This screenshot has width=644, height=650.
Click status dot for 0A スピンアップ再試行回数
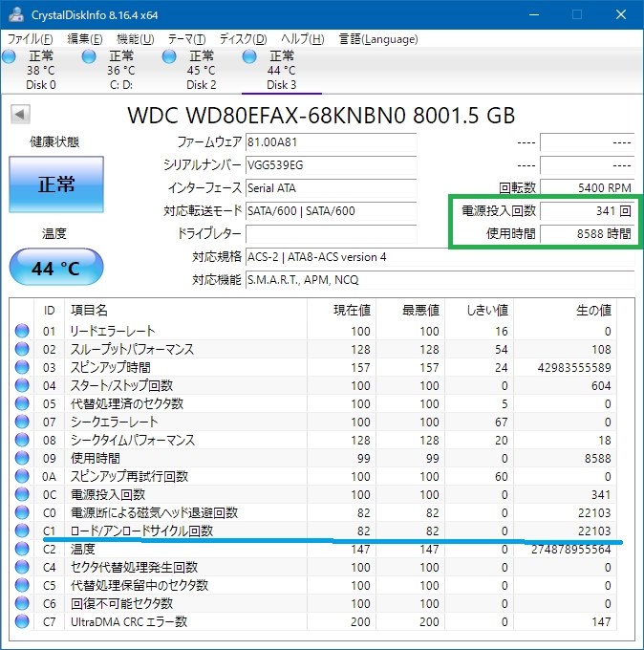(x=22, y=476)
